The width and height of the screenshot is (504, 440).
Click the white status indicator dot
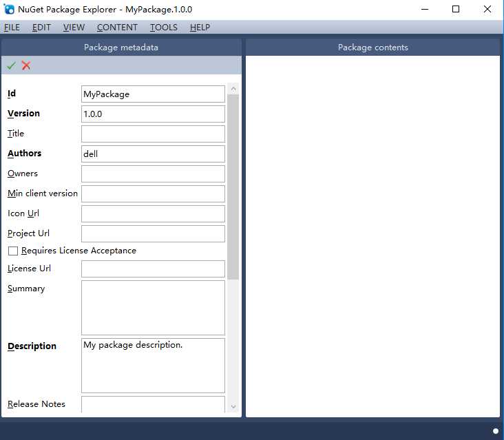pyautogui.click(x=496, y=431)
